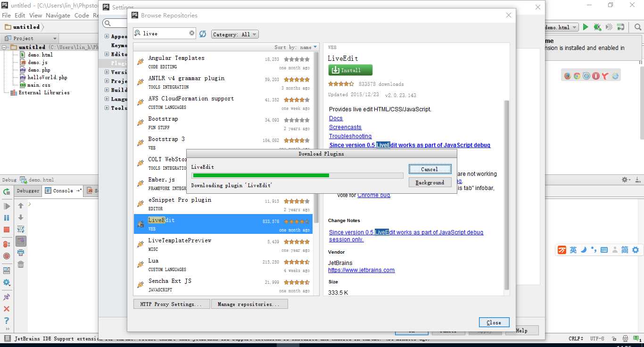Open View Breakpoints icon
Screen dimensions: 644x347
[7, 244]
